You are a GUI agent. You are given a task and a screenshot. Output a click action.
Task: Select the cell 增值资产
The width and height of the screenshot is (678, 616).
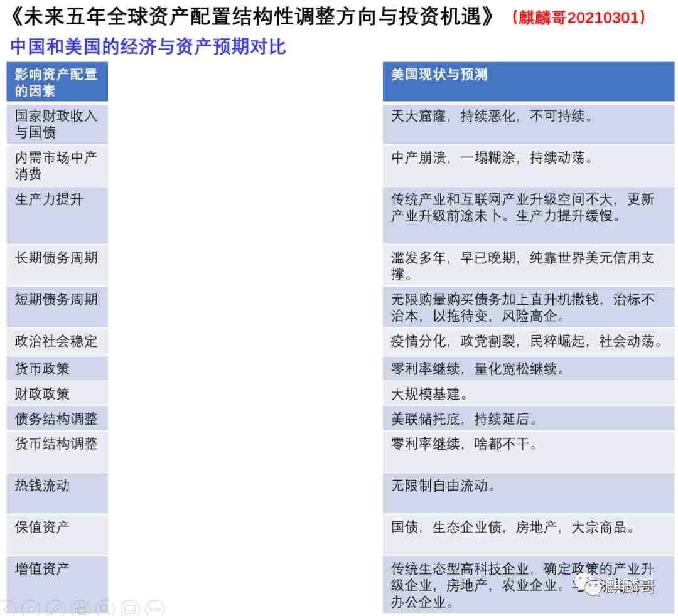tap(57, 585)
